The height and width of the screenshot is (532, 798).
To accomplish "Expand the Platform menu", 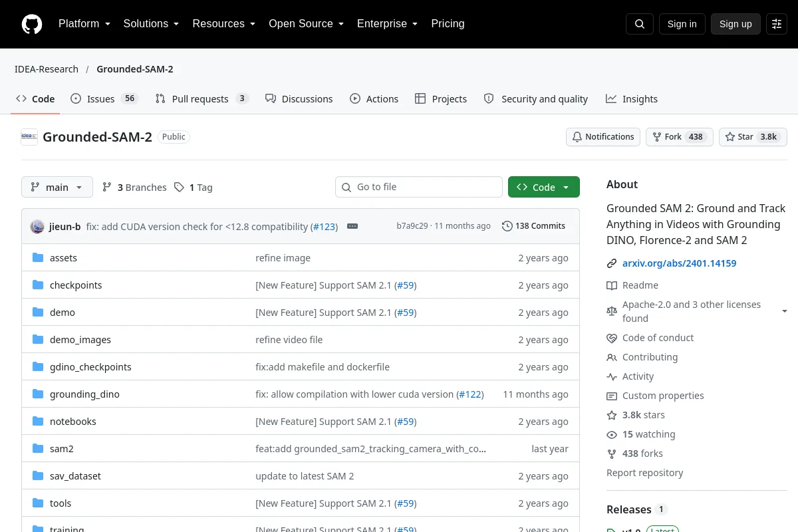I will coord(84,24).
